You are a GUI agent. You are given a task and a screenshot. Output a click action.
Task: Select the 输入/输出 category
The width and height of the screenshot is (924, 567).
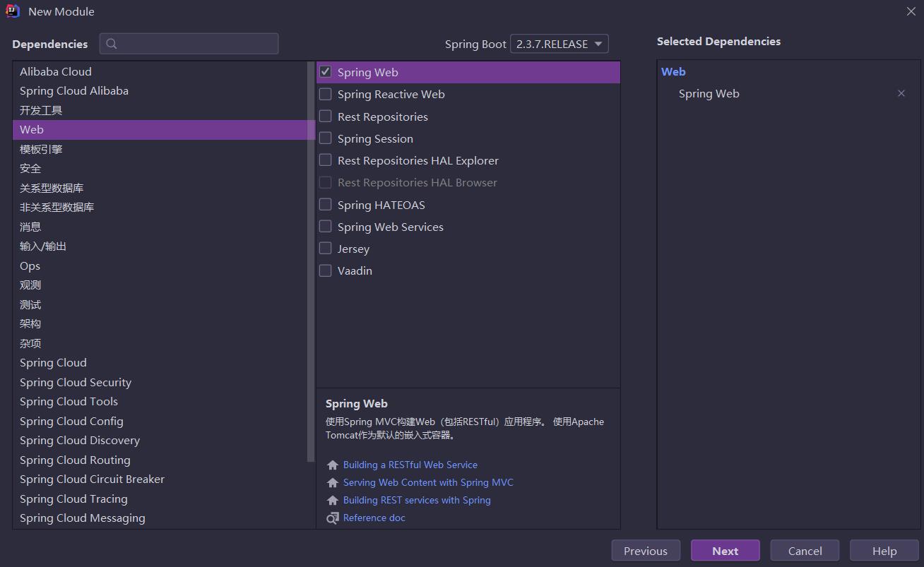[x=160, y=246]
